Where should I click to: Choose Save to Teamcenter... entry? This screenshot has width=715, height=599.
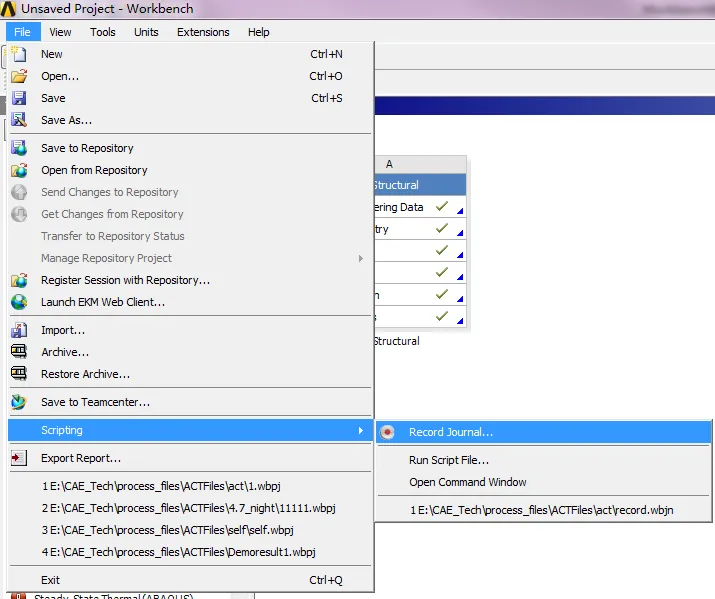pyautogui.click(x=191, y=402)
